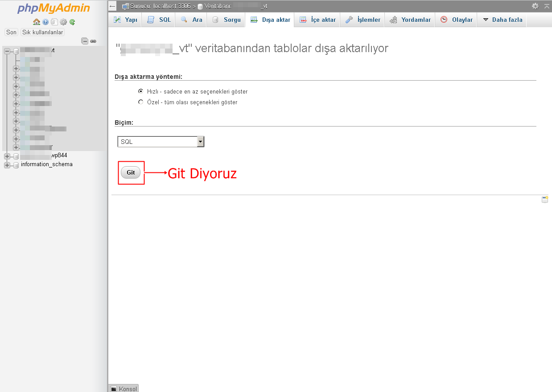Collapse all tree nodes with minus icon
Viewport: 552px width, 392px height.
coord(85,41)
